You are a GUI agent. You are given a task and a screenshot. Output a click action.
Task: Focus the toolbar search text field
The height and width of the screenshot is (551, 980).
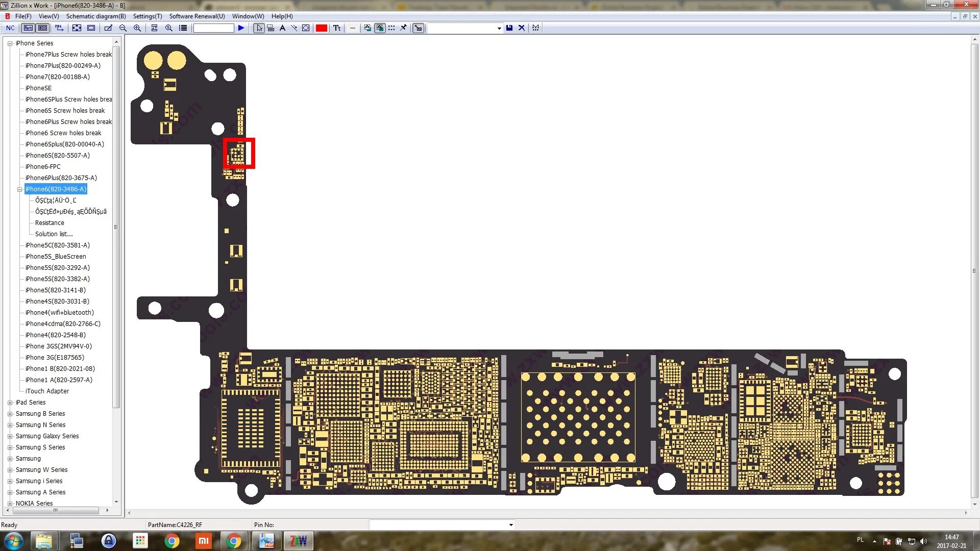(x=213, y=28)
